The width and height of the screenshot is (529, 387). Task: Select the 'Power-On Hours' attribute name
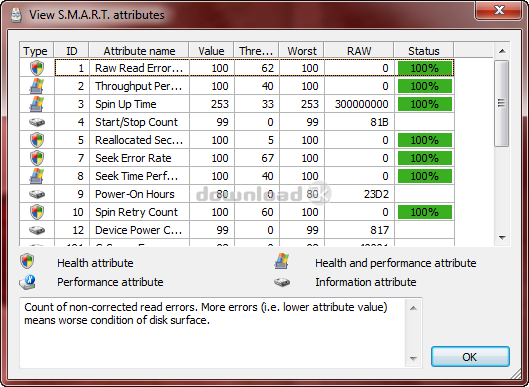(135, 194)
